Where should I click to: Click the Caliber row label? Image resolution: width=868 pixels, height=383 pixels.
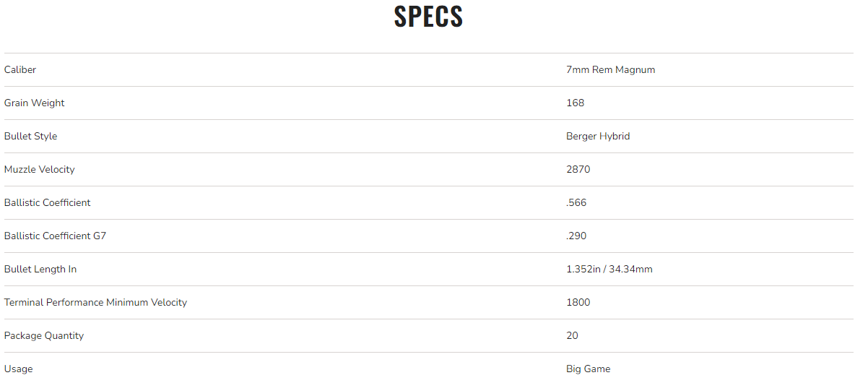click(20, 70)
